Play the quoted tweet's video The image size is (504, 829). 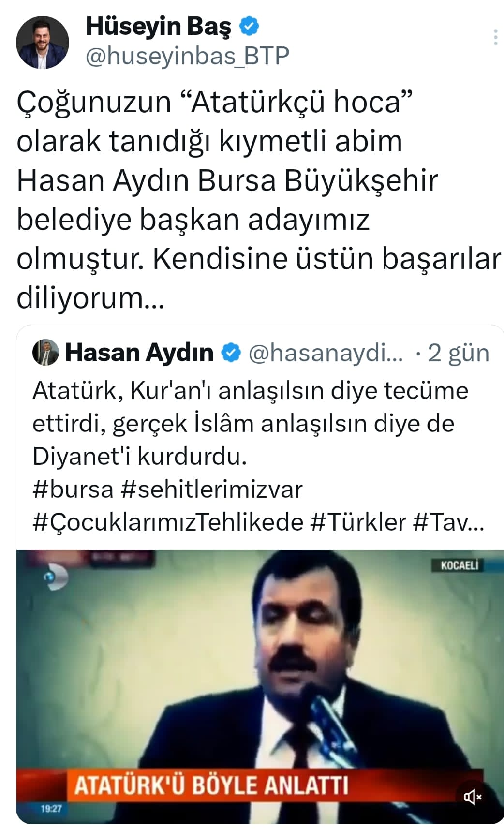click(260, 687)
